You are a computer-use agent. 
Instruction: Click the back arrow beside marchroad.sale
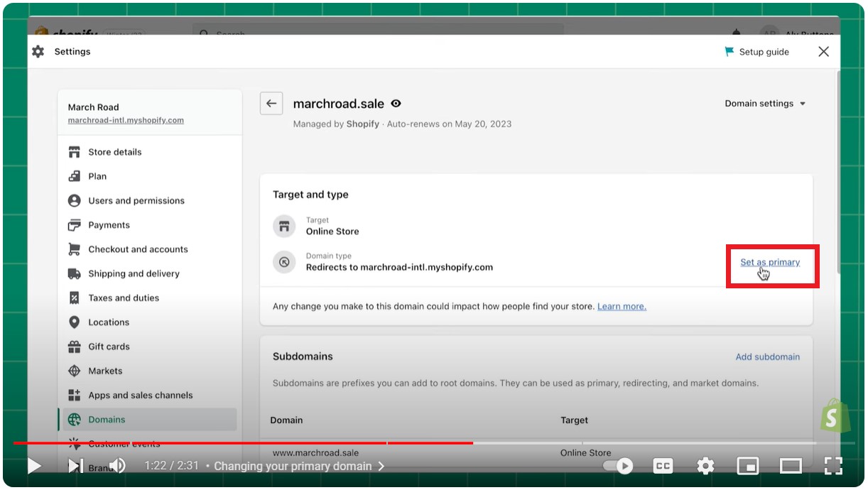[271, 104]
